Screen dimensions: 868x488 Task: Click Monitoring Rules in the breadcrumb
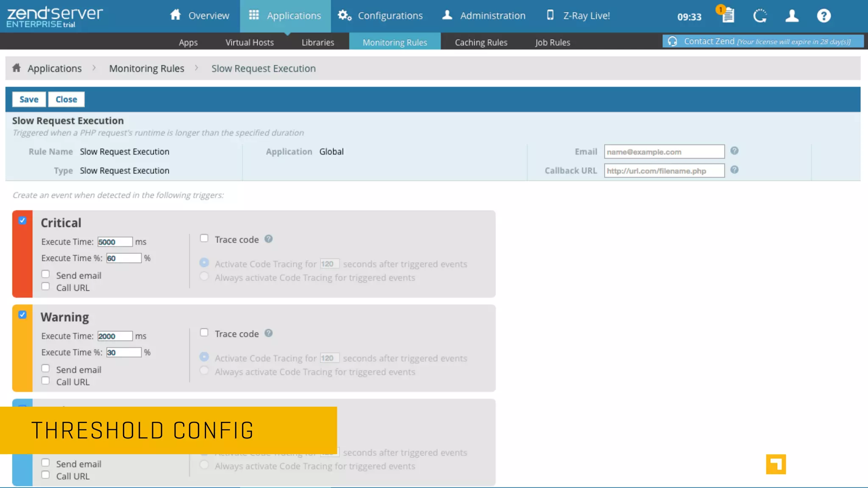(x=146, y=68)
